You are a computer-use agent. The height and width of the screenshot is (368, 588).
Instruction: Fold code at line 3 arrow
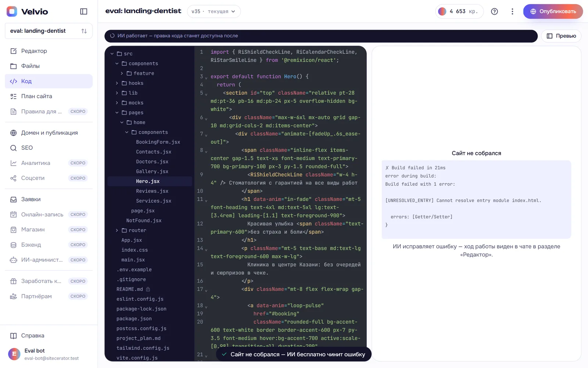click(206, 78)
